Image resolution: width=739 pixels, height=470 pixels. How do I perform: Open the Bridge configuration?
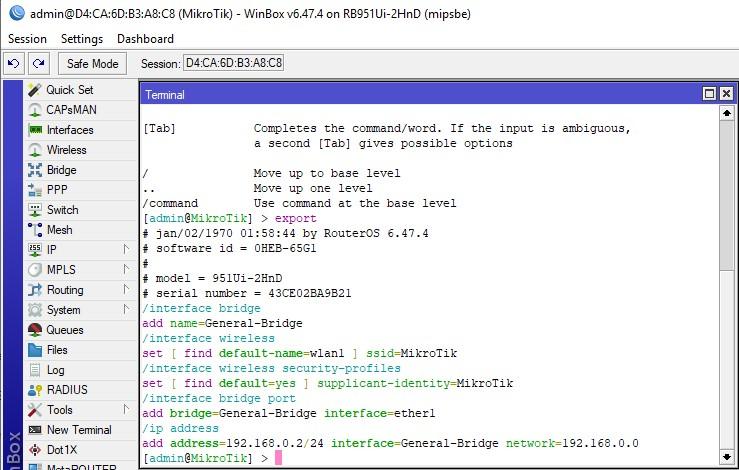pyautogui.click(x=61, y=170)
